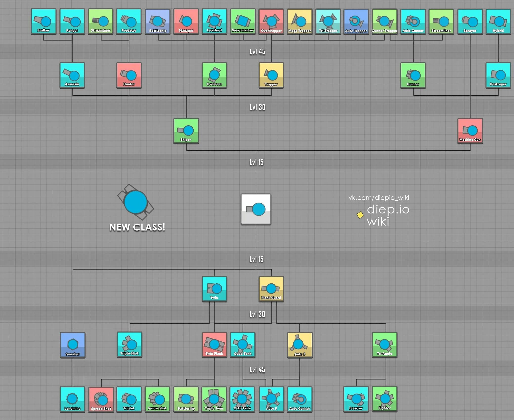The height and width of the screenshot is (420, 514).
Task: Click the yellow square beside the wiki logo
Action: click(360, 215)
